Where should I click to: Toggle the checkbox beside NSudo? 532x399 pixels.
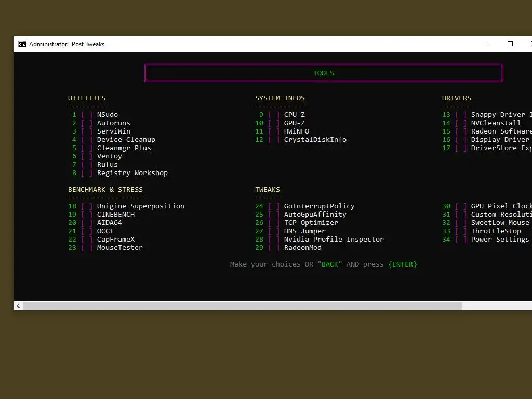click(87, 115)
